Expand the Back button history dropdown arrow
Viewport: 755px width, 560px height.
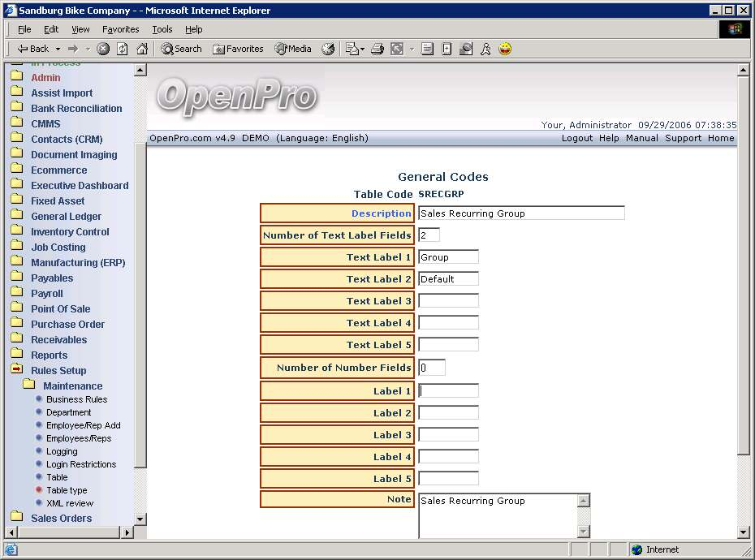55,49
